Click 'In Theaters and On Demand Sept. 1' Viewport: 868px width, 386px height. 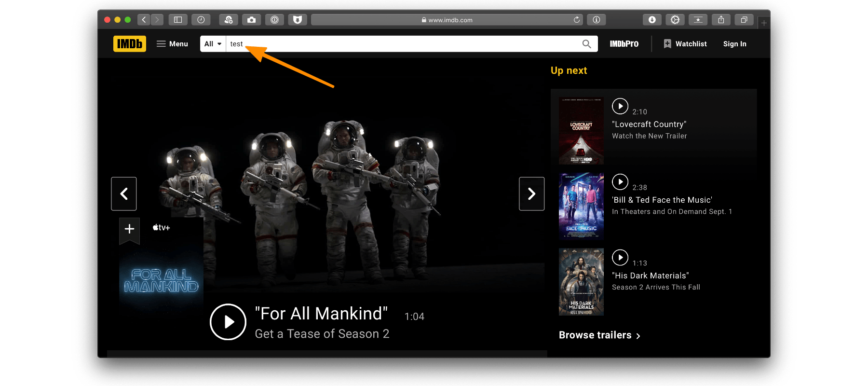coord(672,212)
